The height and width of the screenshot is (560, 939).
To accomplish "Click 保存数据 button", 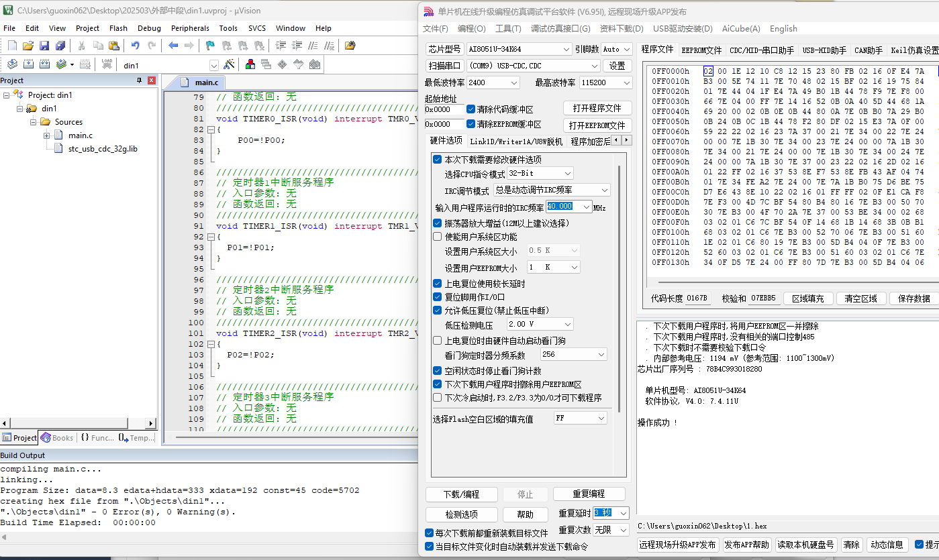I will (x=913, y=298).
